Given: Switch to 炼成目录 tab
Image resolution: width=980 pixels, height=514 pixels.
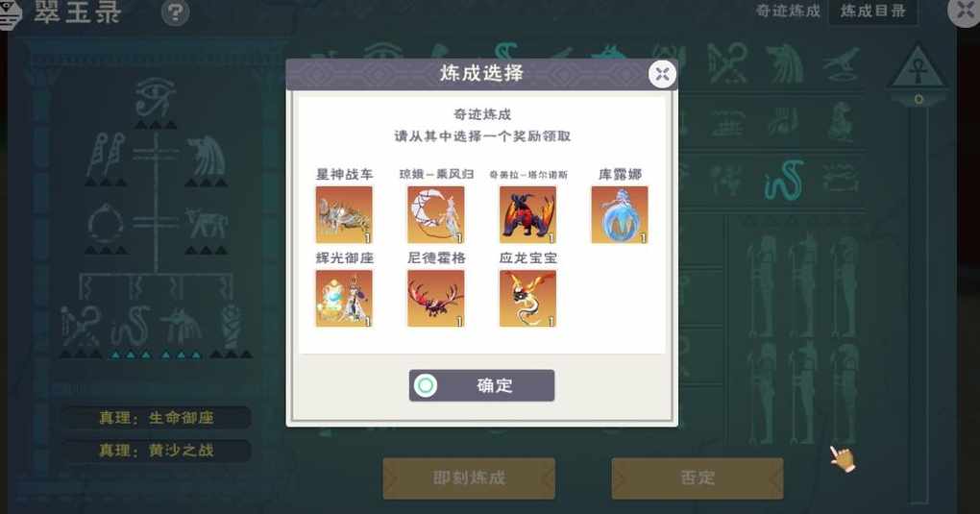Looking at the screenshot, I should [872, 12].
